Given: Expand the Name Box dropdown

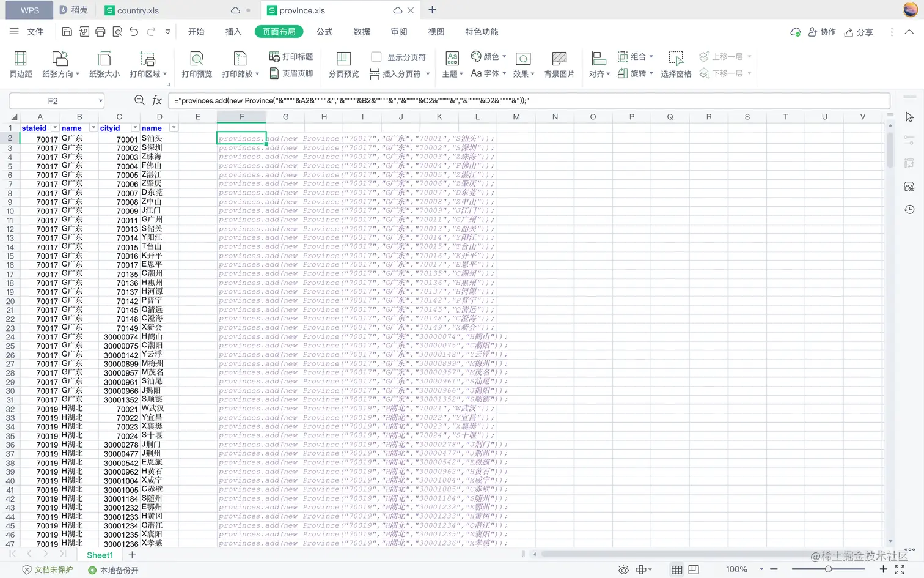Looking at the screenshot, I should [100, 101].
